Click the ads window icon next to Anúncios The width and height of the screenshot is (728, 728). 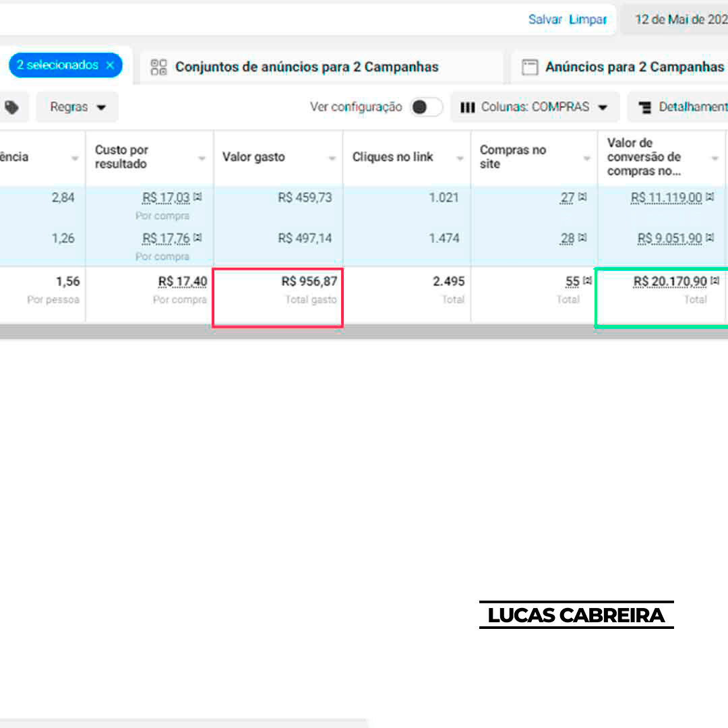click(x=530, y=67)
